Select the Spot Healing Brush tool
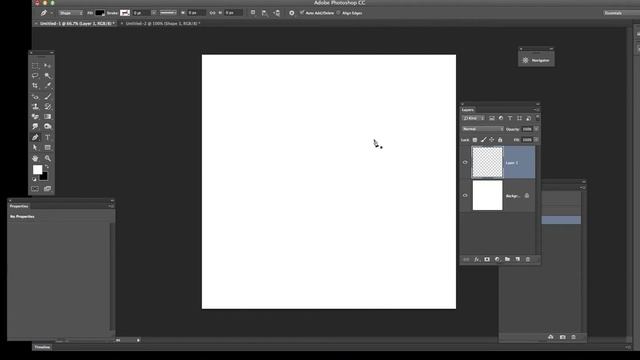Viewport: 640px width, 360px height. point(35,97)
